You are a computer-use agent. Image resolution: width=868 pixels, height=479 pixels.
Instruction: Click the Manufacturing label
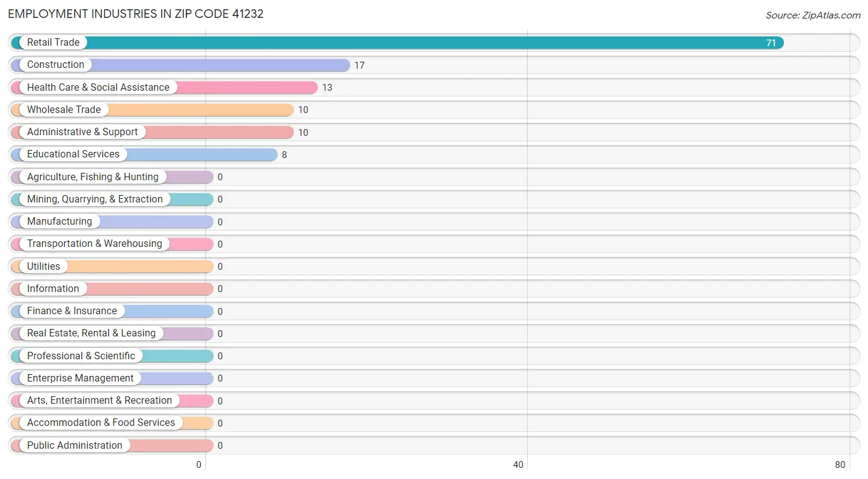(x=59, y=222)
